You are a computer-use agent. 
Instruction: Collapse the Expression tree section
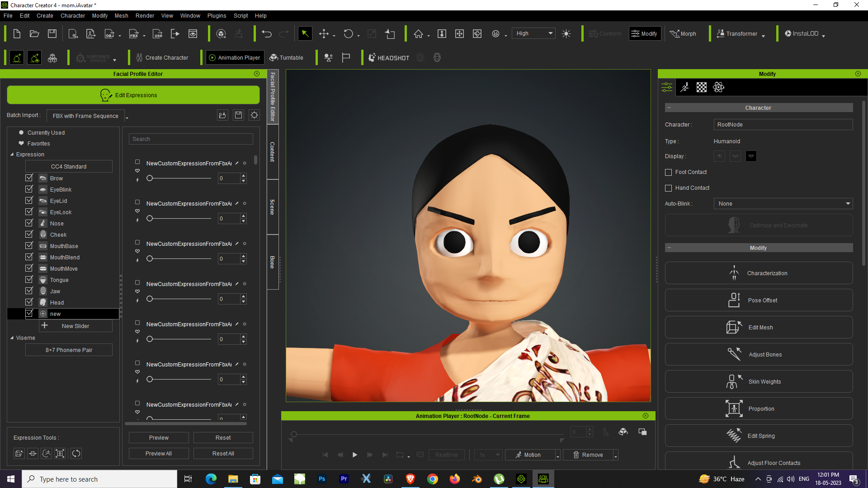coord(12,155)
